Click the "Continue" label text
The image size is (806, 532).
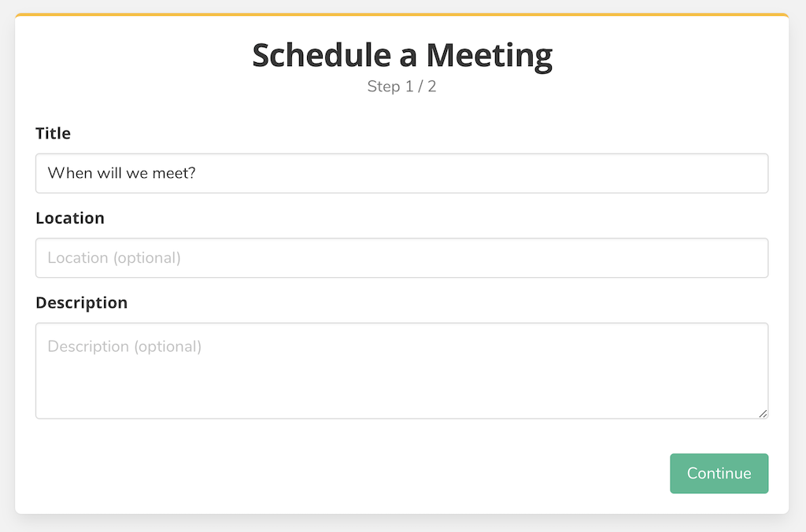(719, 474)
